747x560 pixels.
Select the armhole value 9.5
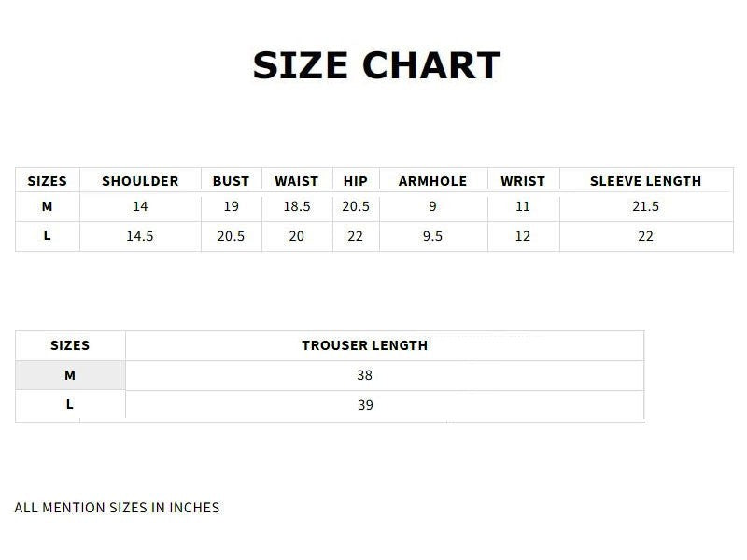pos(432,236)
